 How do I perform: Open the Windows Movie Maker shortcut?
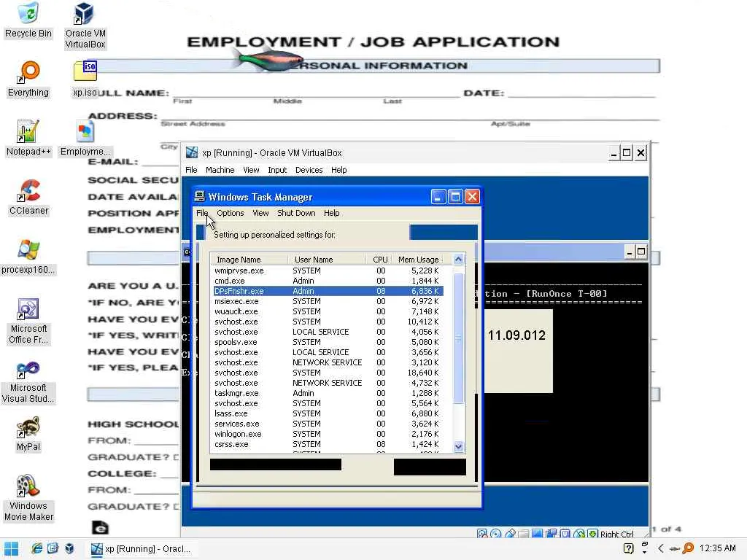point(28,498)
